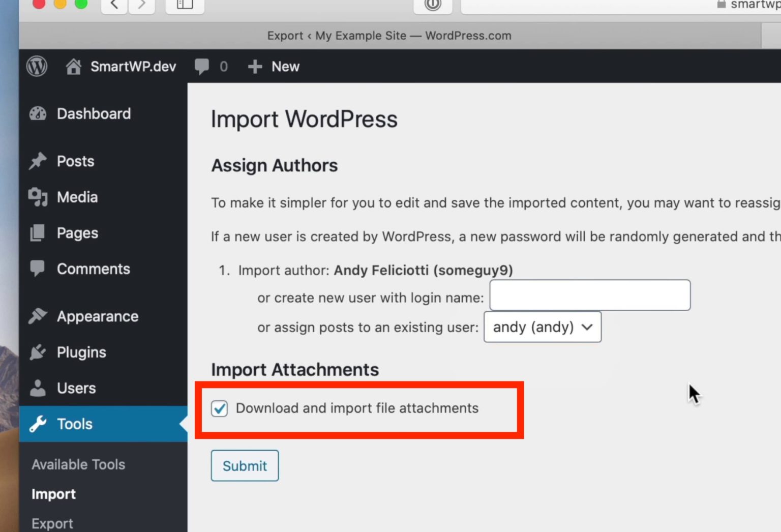The width and height of the screenshot is (781, 532).
Task: Click inside the new user login name field
Action: tap(589, 295)
